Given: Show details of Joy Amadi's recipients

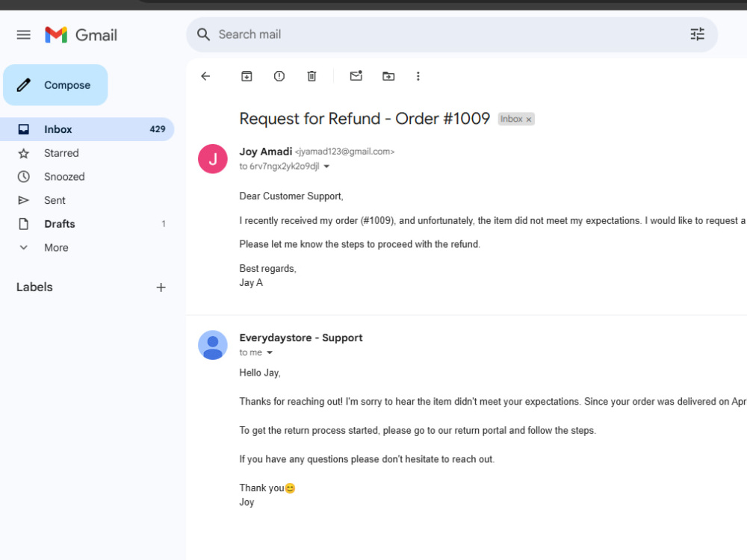Looking at the screenshot, I should (326, 167).
